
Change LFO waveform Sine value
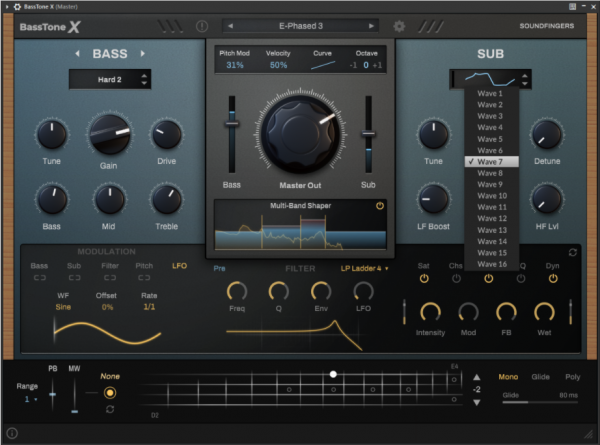(x=63, y=307)
